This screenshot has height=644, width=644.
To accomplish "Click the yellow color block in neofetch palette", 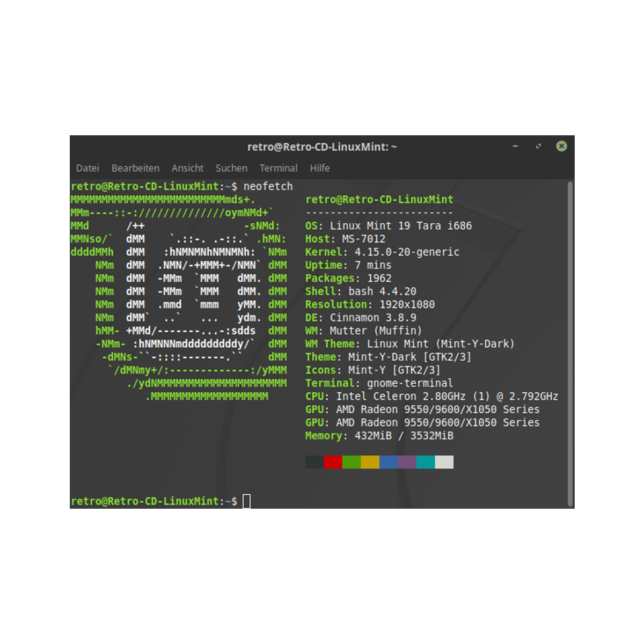I will [370, 462].
